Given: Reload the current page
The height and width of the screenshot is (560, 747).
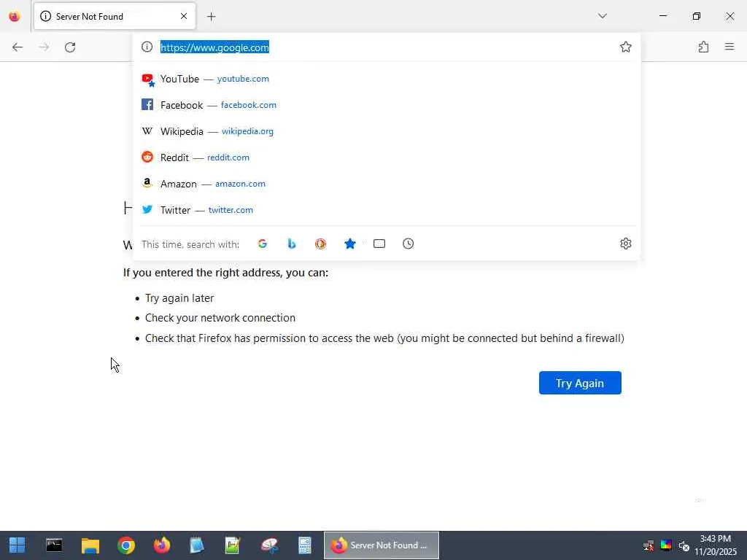Looking at the screenshot, I should (70, 47).
